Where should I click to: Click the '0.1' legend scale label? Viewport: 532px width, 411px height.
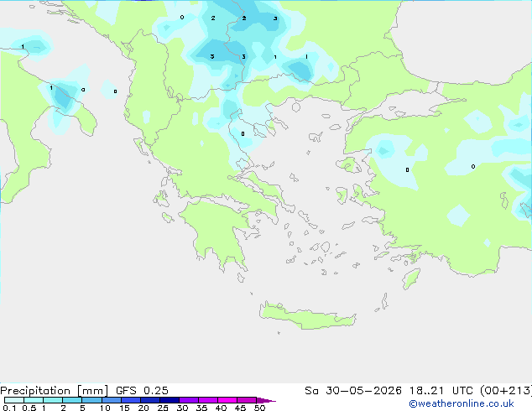[9, 408]
